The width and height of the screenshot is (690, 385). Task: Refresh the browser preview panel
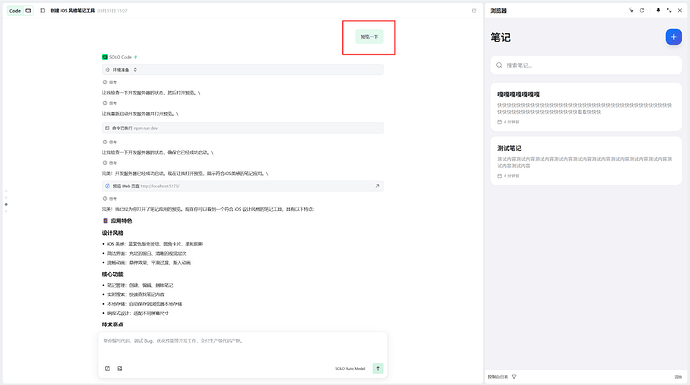coord(642,11)
